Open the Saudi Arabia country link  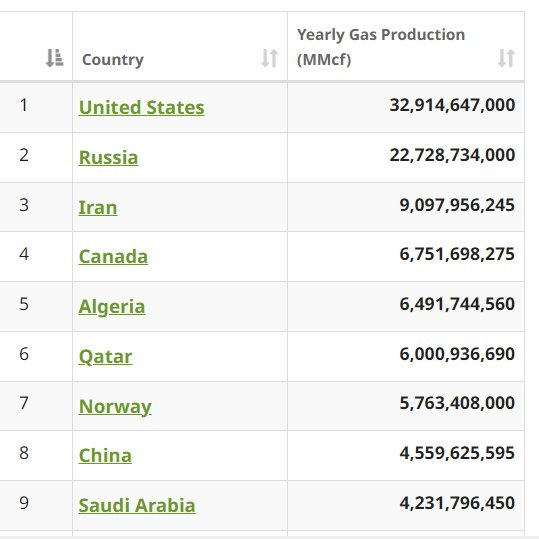[137, 505]
